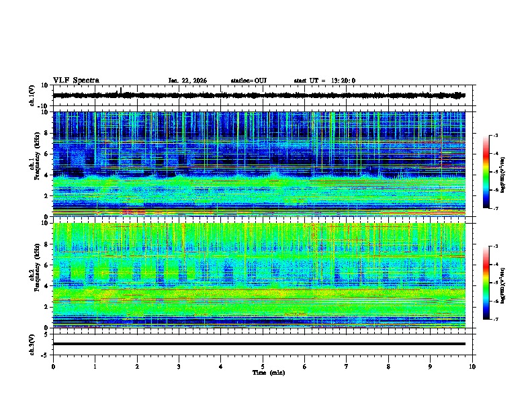Click time axis tick label "10"
This screenshot has width=532, height=411.
pos(472,367)
